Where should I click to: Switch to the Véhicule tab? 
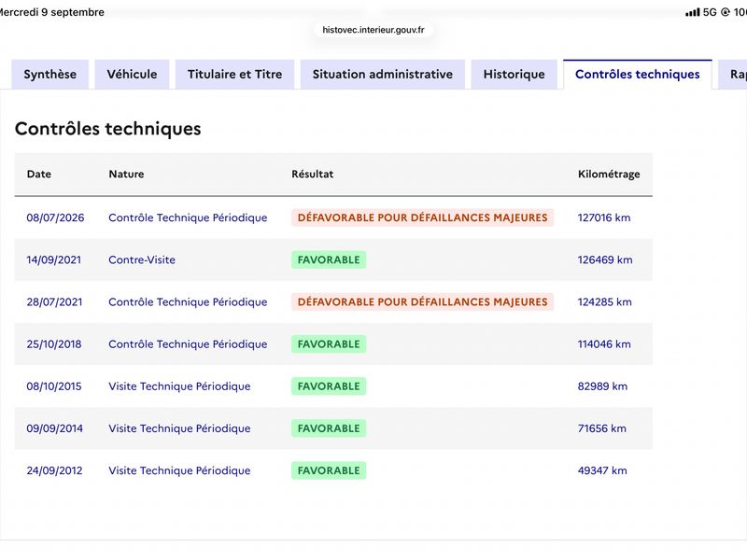[132, 75]
